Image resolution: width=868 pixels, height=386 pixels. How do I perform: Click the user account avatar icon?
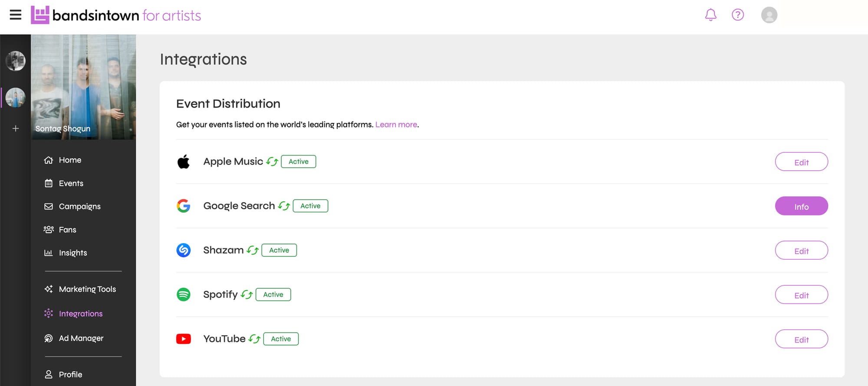click(769, 15)
